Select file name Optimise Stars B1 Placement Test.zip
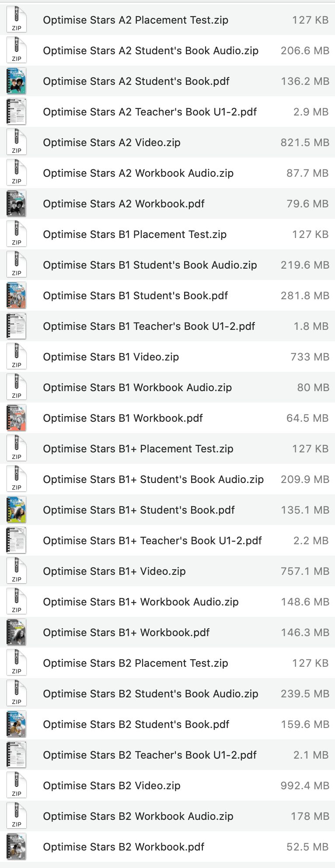The height and width of the screenshot is (868, 335). point(135,234)
